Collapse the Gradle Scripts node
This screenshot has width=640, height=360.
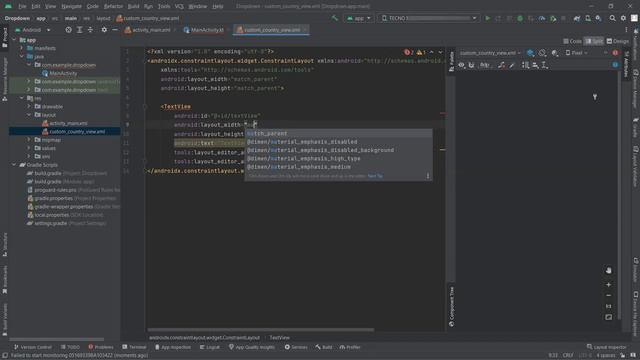pyautogui.click(x=15, y=165)
